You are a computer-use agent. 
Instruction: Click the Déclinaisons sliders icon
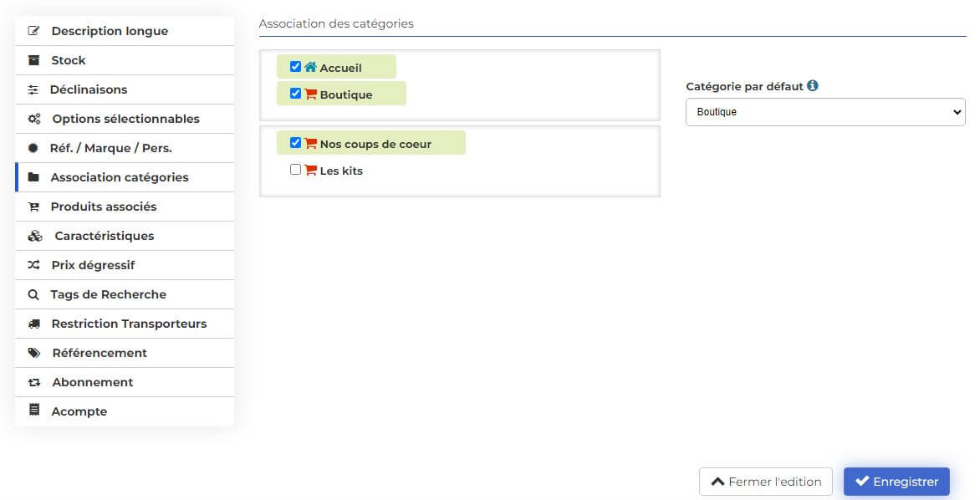point(33,90)
